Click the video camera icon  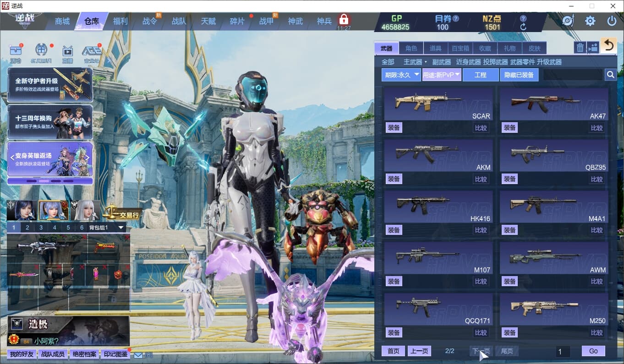pyautogui.click(x=593, y=47)
